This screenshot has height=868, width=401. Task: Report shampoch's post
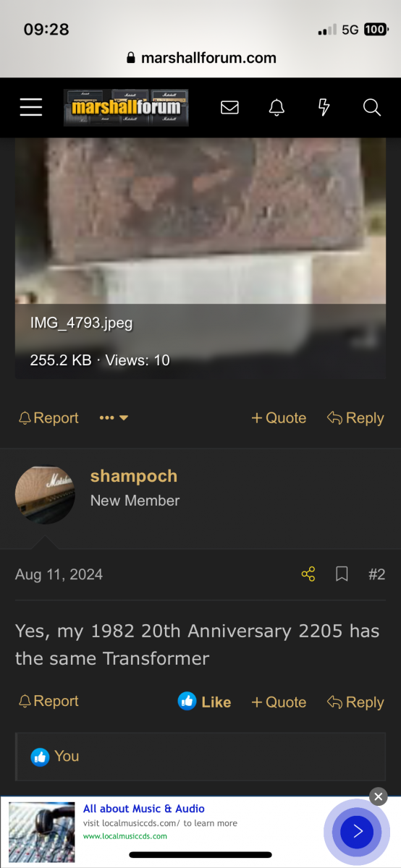tap(48, 701)
